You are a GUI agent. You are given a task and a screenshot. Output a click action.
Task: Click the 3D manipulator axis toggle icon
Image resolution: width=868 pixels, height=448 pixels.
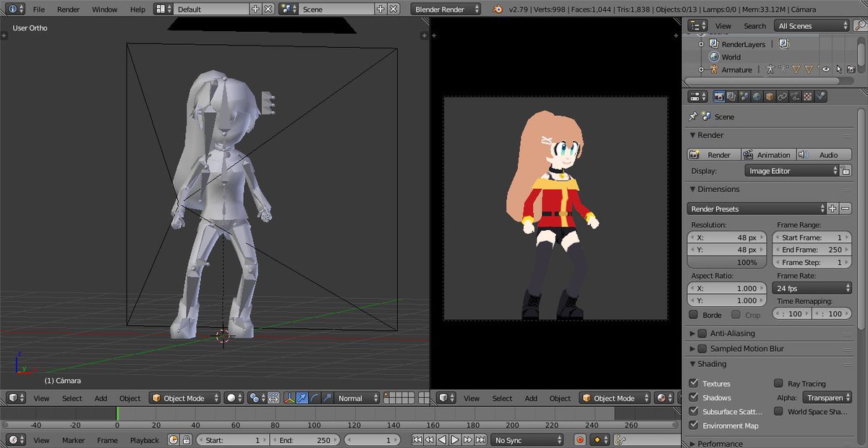pyautogui.click(x=289, y=398)
